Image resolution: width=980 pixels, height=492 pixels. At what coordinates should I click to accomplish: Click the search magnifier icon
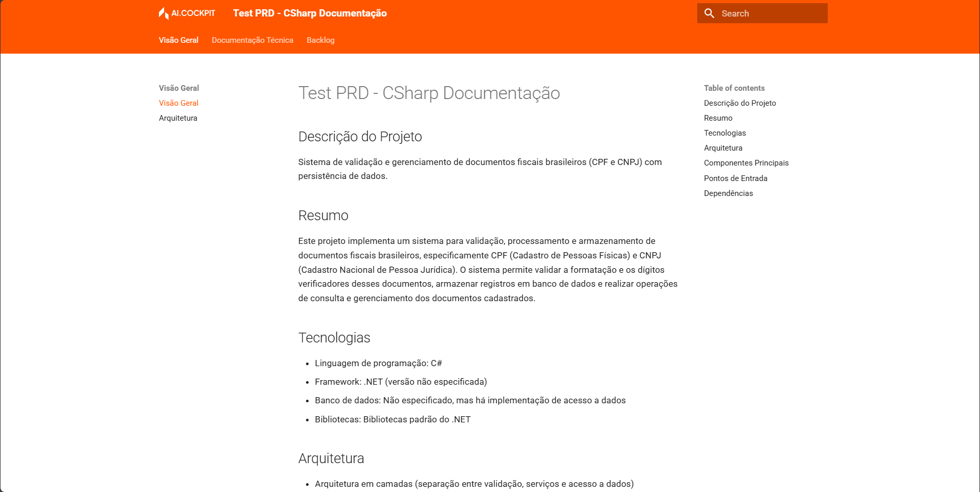pyautogui.click(x=709, y=13)
